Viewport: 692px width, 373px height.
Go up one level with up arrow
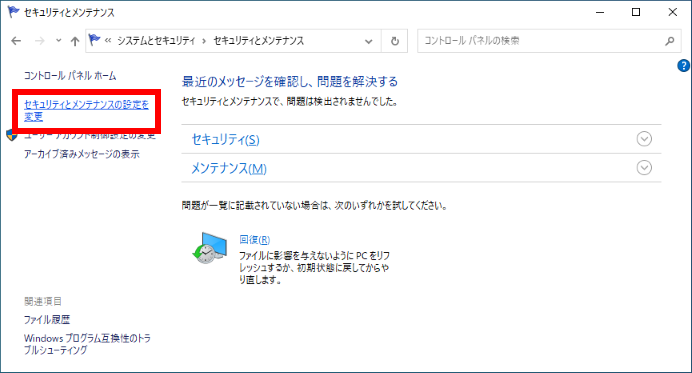(75, 41)
